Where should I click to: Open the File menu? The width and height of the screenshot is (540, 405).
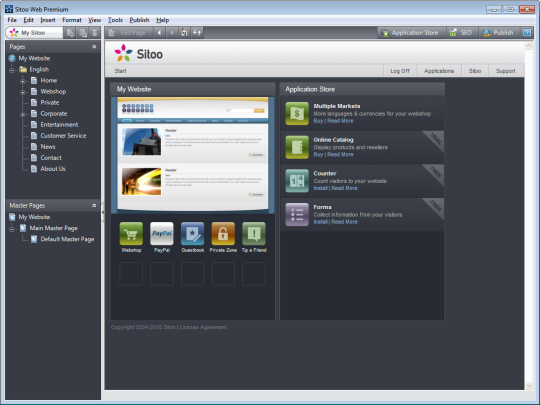tap(12, 20)
